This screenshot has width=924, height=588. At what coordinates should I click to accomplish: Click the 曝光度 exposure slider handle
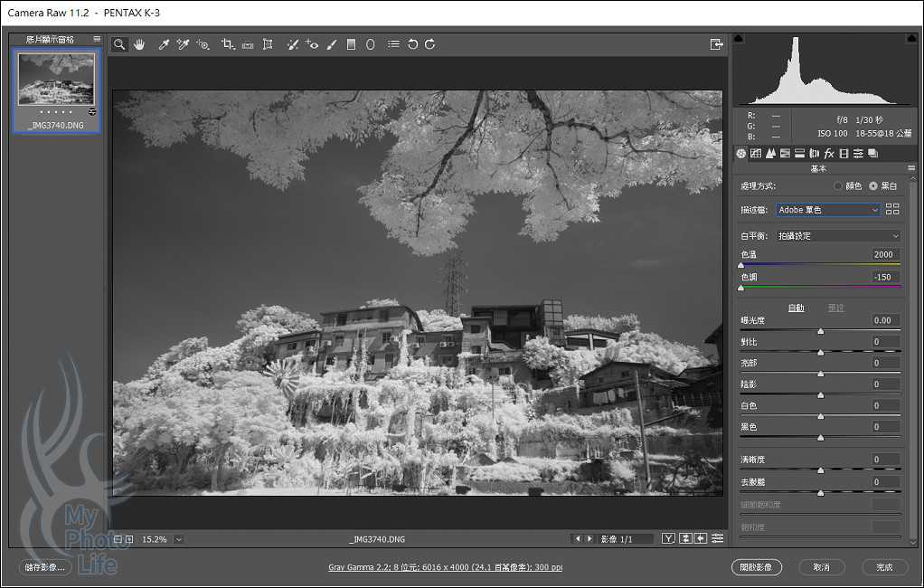click(821, 331)
